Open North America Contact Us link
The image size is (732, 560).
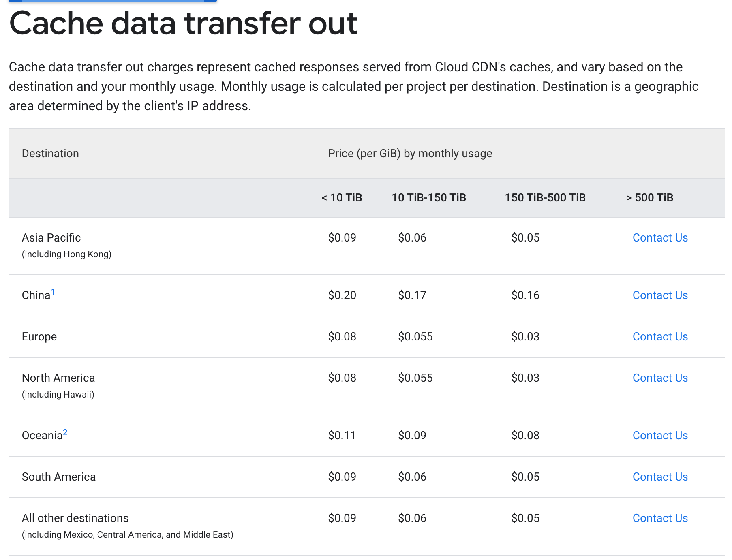point(660,378)
